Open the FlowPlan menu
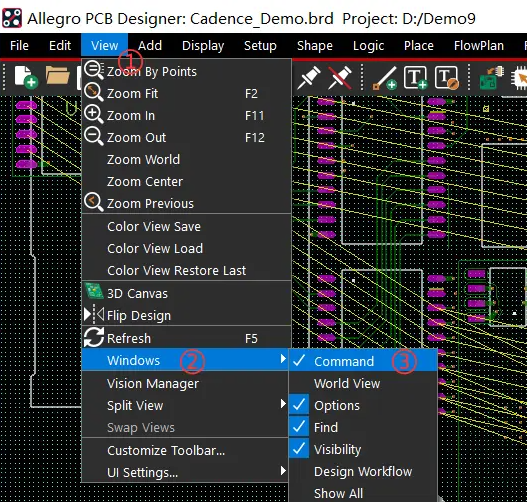The width and height of the screenshot is (527, 502). point(479,45)
